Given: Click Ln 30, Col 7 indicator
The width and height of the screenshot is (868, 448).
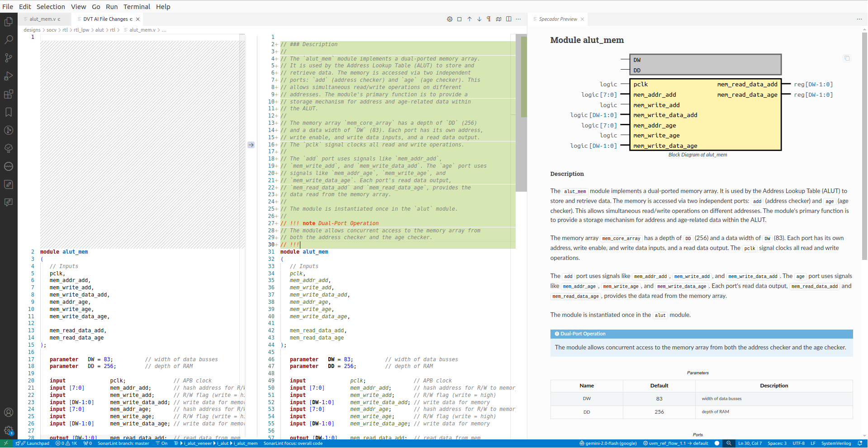Looking at the screenshot, I should 750,443.
